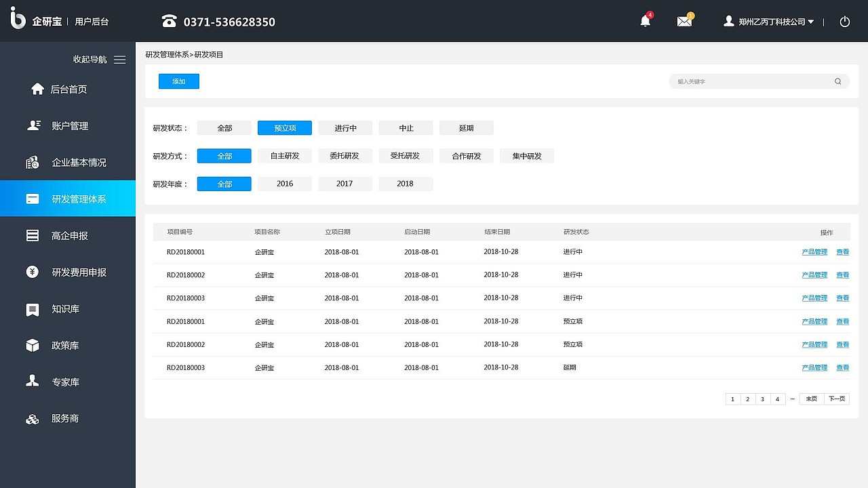Click the search magnifier icon
The height and width of the screenshot is (488, 868).
coord(838,81)
